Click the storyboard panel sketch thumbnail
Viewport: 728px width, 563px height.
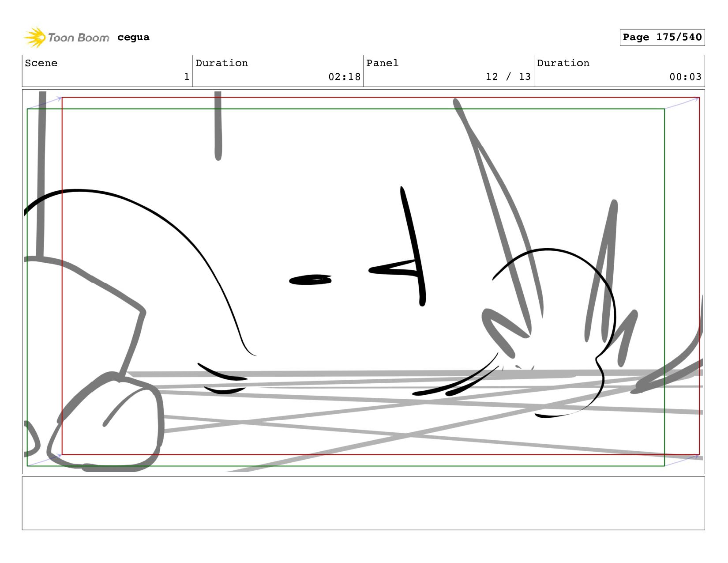[363, 282]
